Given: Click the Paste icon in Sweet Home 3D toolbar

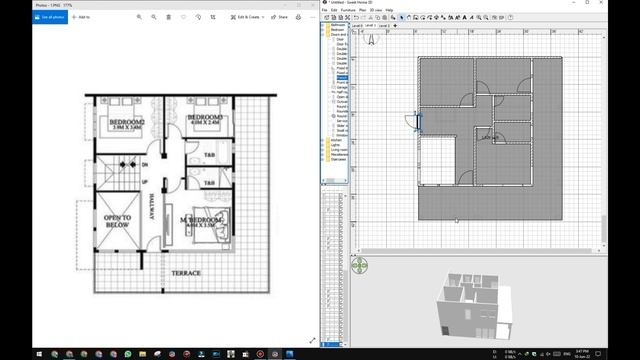Looking at the screenshot, I should [x=385, y=18].
